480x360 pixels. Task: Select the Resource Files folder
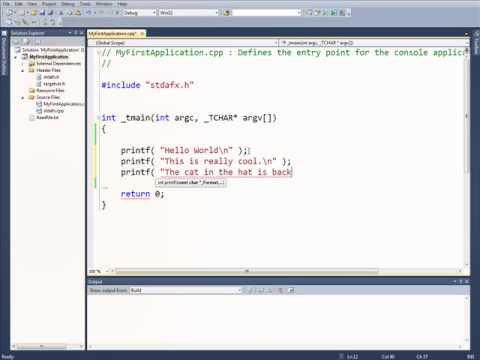pyautogui.click(x=47, y=91)
